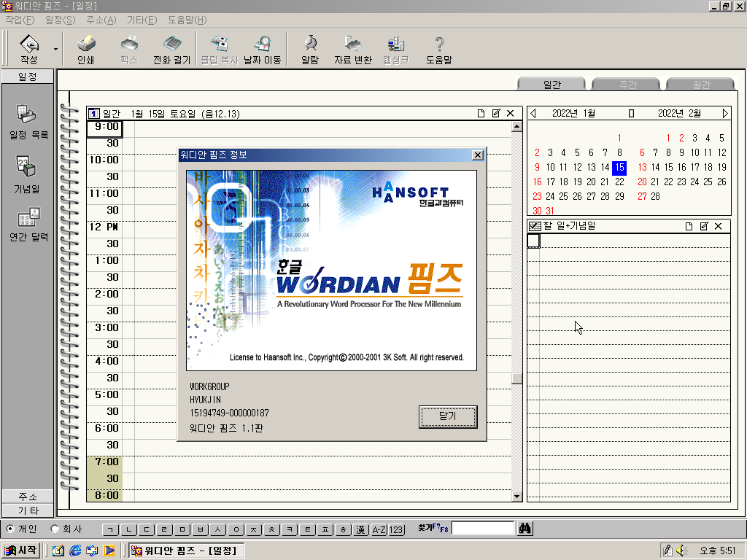
Task: Click the new item icon in 할 일+기념일 header
Action: click(689, 226)
